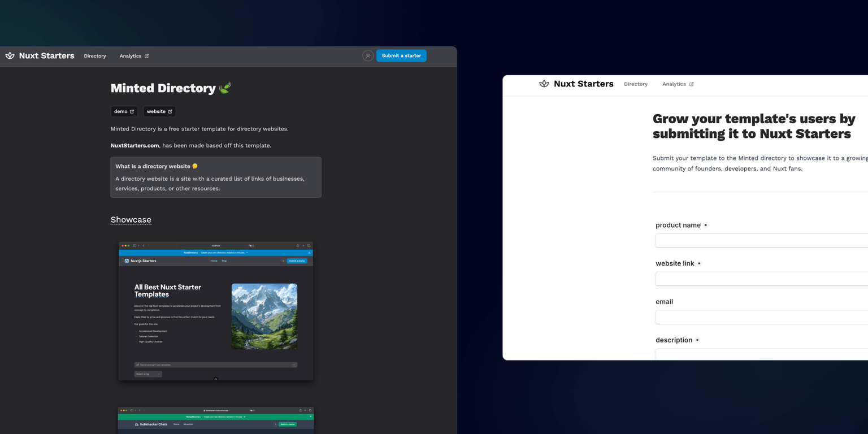
Task: Toggle the sun theme switch in dark header
Action: tap(368, 55)
